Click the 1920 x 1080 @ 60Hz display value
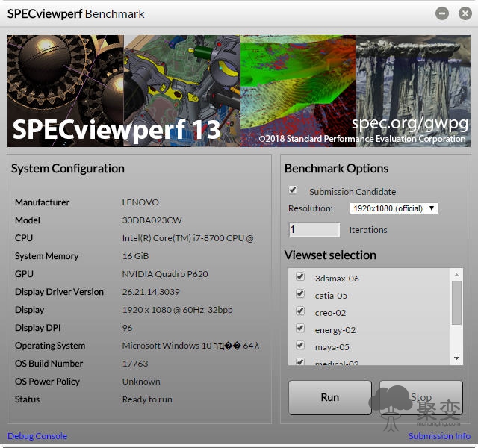 178,310
